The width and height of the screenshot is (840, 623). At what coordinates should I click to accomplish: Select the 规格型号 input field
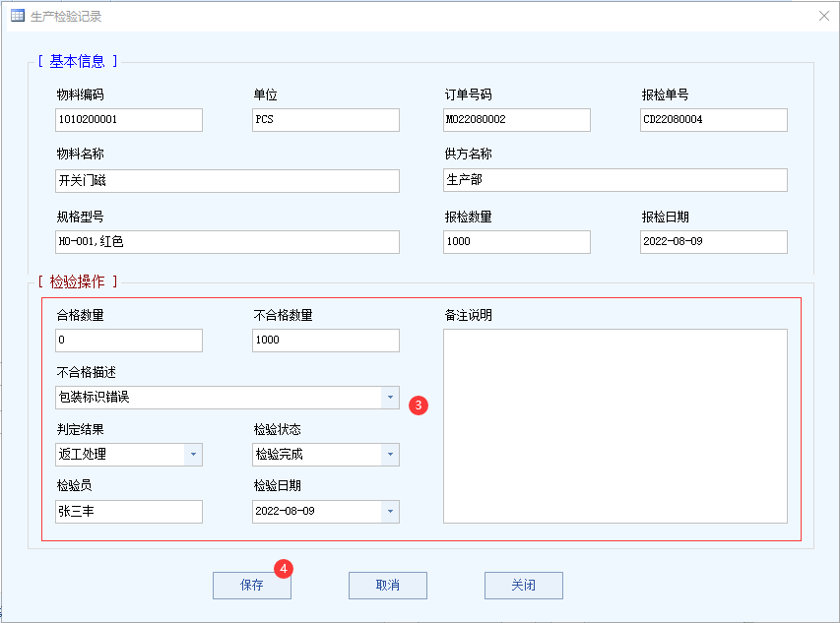[x=227, y=242]
